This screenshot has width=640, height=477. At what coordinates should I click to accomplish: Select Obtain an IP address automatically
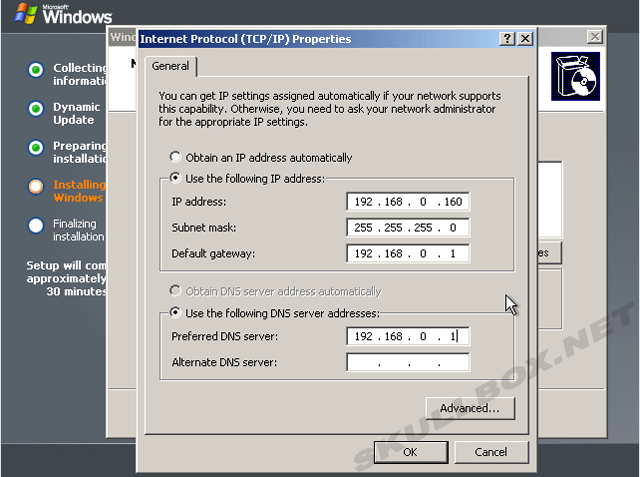[x=175, y=157]
